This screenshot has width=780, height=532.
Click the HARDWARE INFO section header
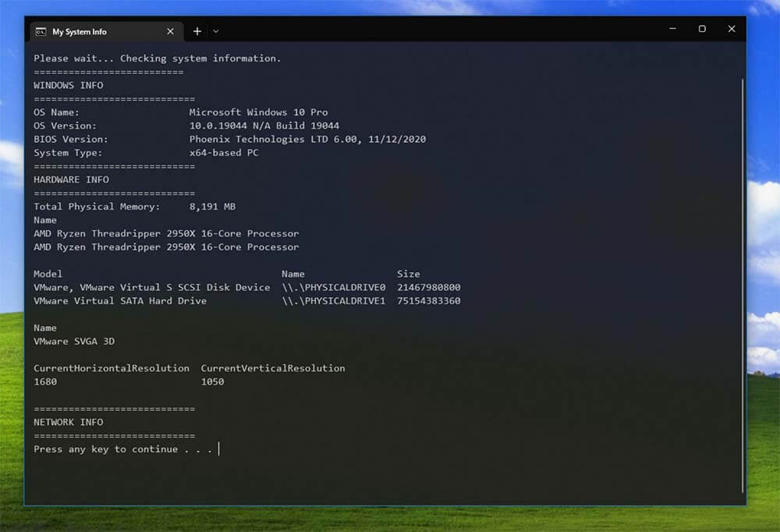71,179
